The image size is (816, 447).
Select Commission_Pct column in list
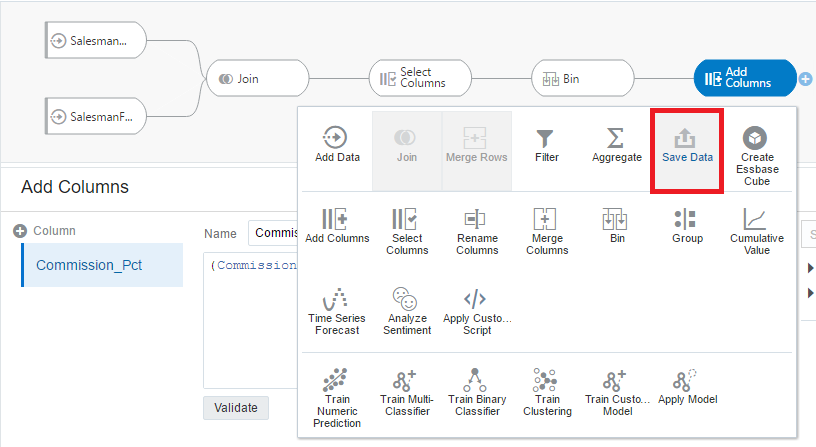pos(102,265)
